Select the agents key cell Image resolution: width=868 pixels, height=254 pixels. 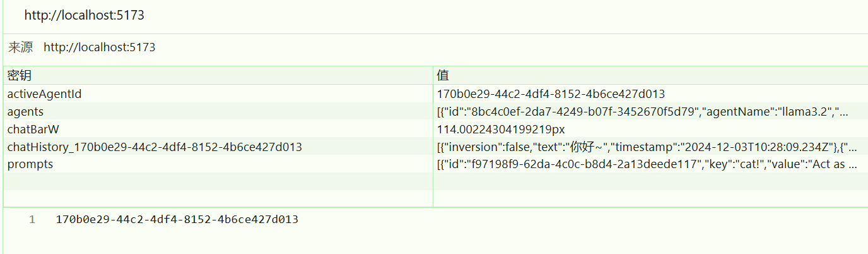click(x=218, y=111)
